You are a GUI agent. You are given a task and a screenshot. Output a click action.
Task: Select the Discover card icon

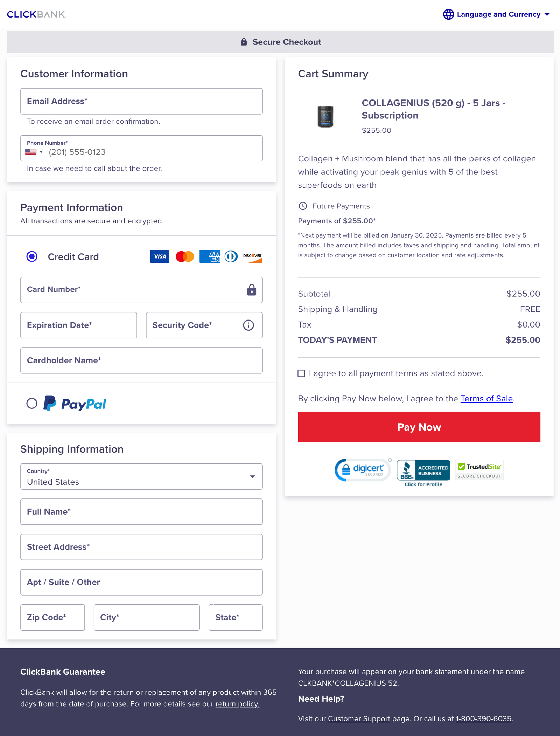click(x=252, y=257)
